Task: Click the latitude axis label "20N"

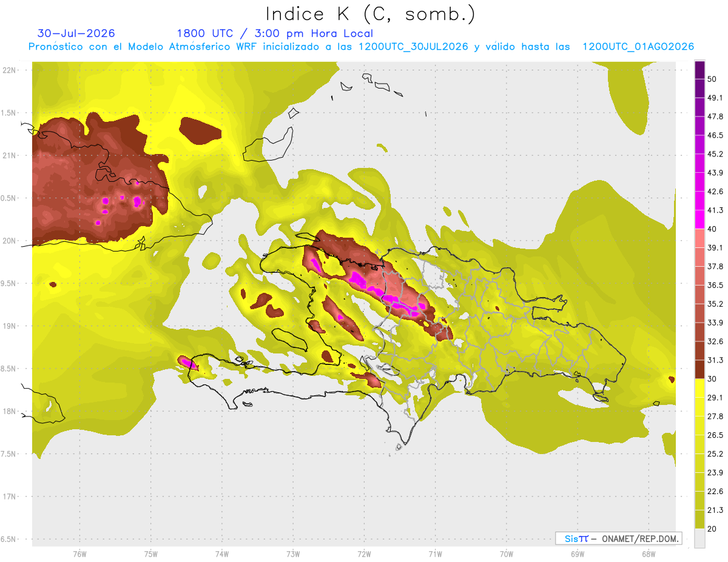Action: (x=10, y=241)
